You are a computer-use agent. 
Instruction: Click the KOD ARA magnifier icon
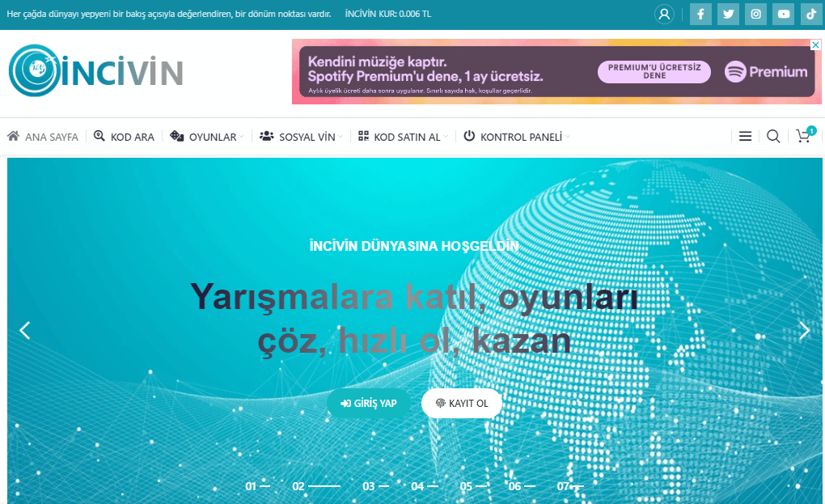pyautogui.click(x=99, y=136)
